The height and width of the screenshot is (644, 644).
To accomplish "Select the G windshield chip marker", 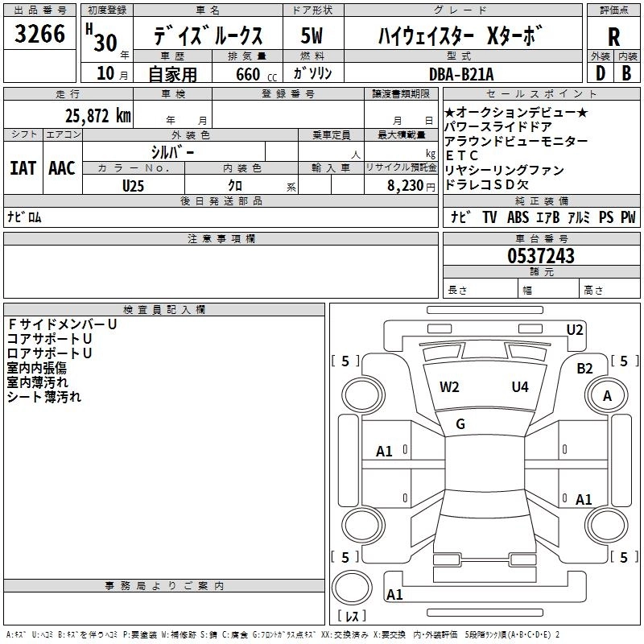I will [460, 424].
